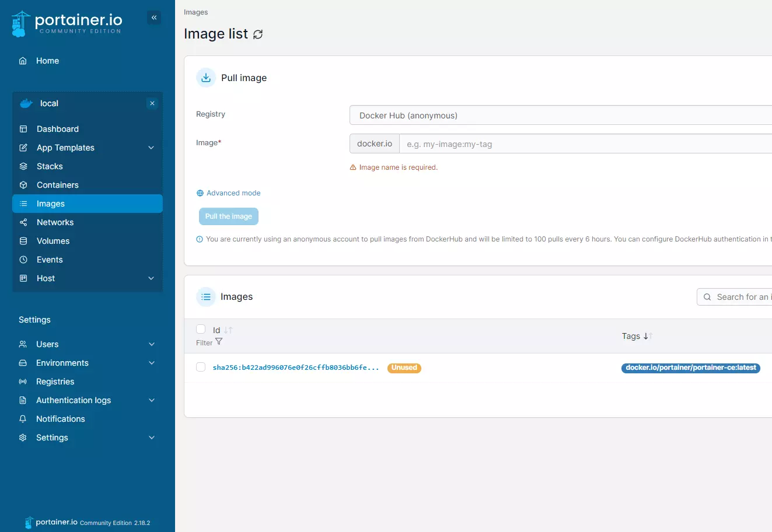Click the Volumes database icon
The width and height of the screenshot is (772, 532).
coord(23,241)
